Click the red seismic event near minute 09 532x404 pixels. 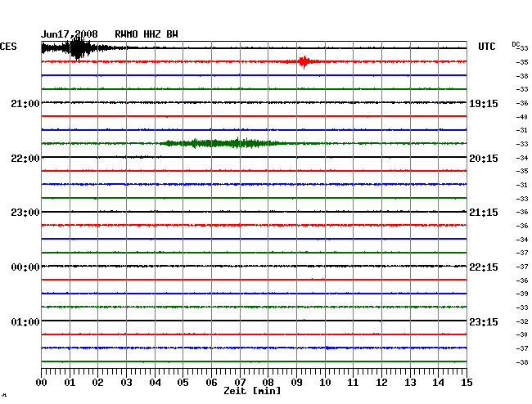tap(304, 61)
